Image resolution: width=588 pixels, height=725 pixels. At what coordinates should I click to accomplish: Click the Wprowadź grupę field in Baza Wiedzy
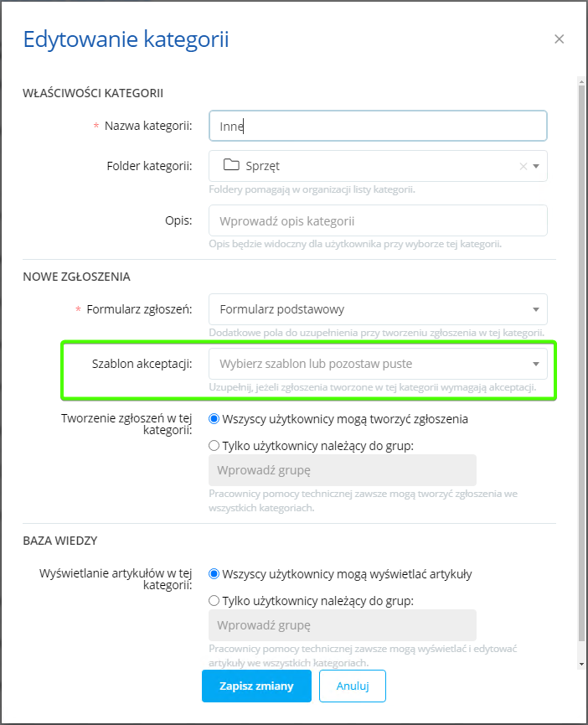coord(342,625)
